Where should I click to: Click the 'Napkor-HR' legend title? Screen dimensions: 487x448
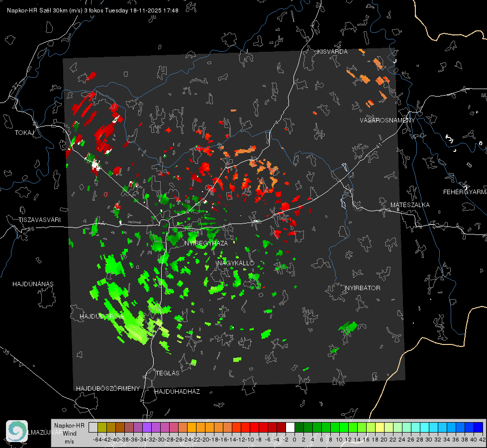(69, 426)
